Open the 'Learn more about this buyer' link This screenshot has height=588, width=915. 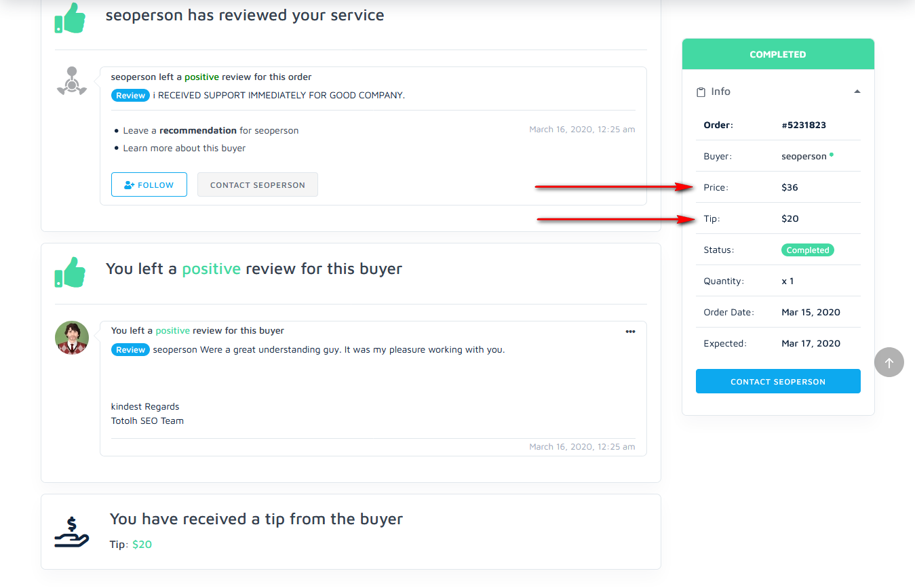[184, 148]
